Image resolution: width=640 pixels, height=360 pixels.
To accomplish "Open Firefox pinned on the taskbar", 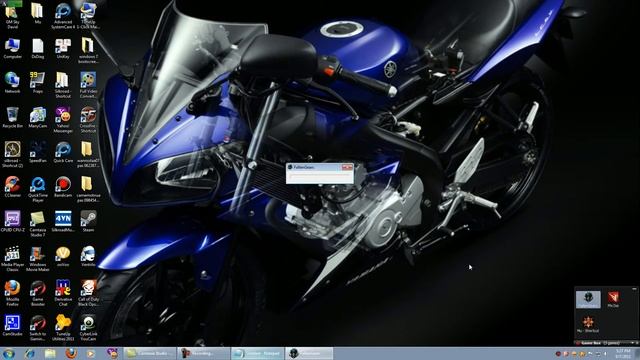I will point(71,353).
